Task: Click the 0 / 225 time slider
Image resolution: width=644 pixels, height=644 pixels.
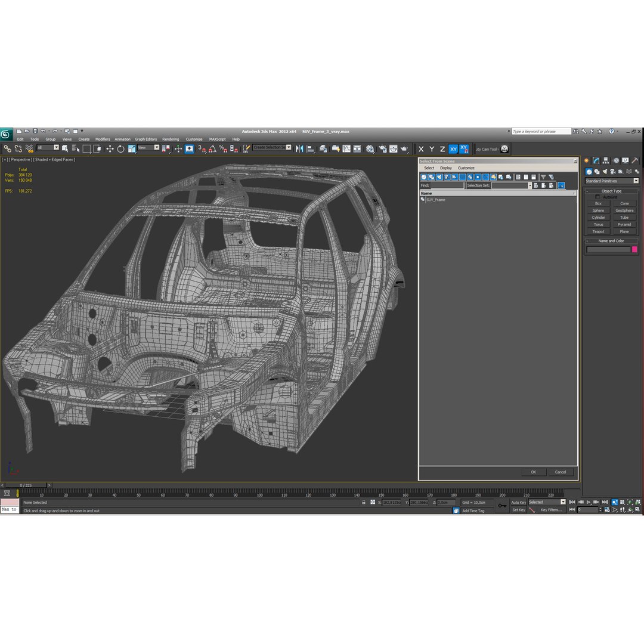Action: point(26,485)
